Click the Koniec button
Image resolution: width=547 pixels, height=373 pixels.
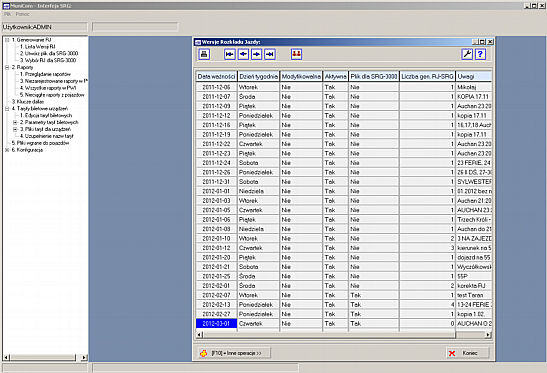[468, 353]
